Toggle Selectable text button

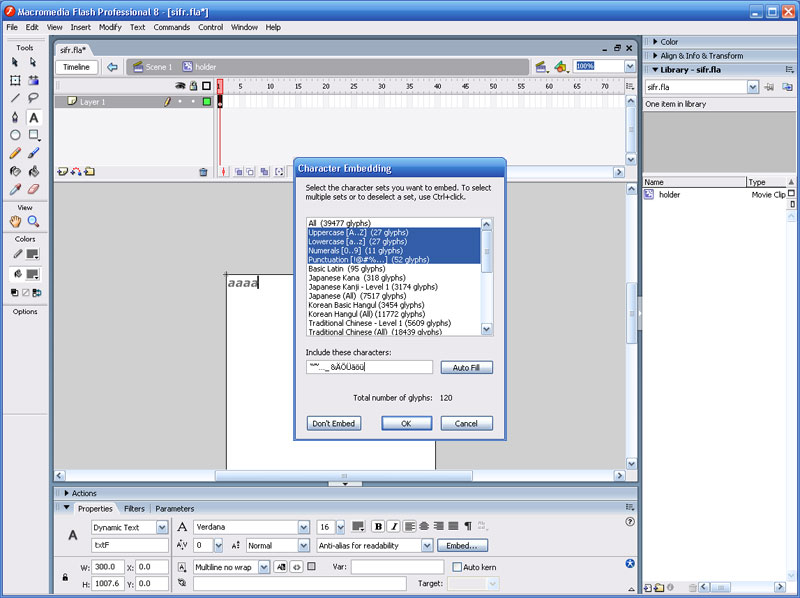click(281, 567)
